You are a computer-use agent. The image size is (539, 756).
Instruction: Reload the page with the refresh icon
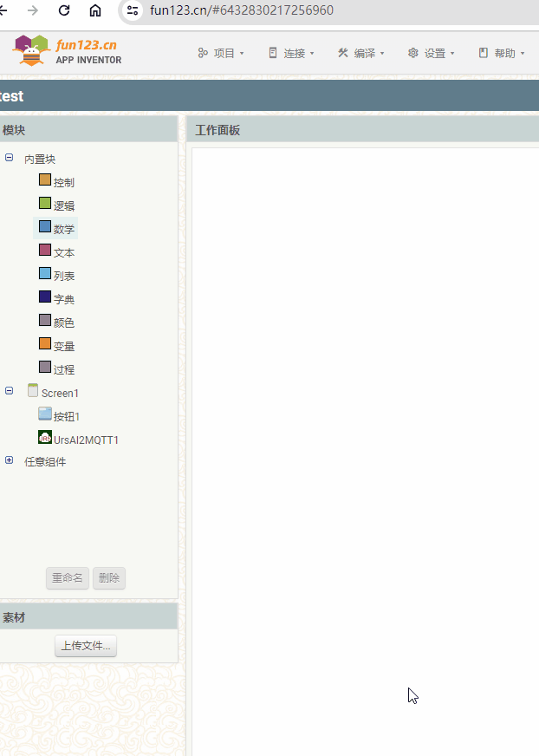click(x=63, y=10)
